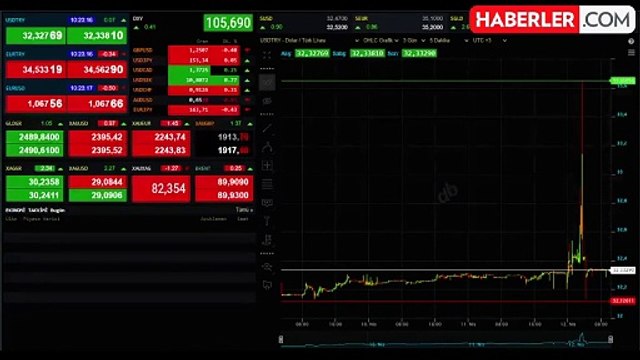Viewport: 640px width, 360px height.
Task: Click the Tümü » link in the calendar
Action: 244,210
